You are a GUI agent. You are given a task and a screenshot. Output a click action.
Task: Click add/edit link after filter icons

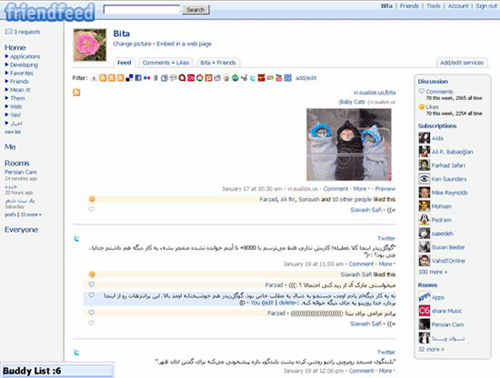tap(306, 78)
